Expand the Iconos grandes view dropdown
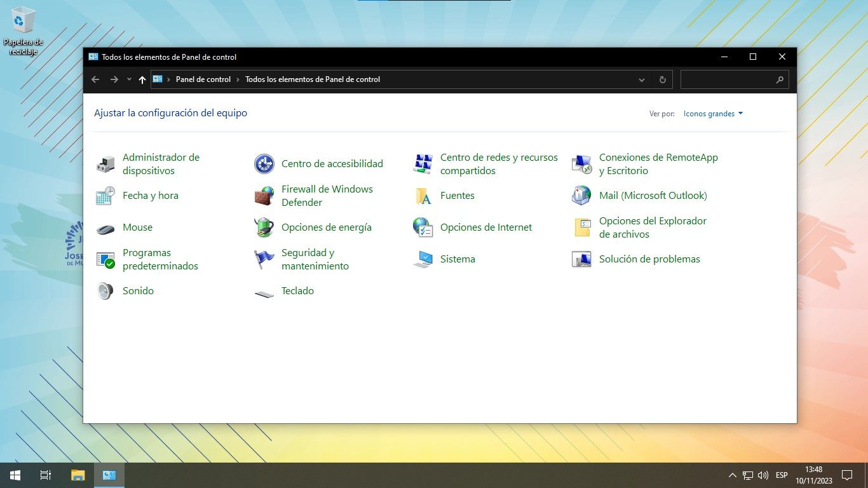868x488 pixels. 713,114
